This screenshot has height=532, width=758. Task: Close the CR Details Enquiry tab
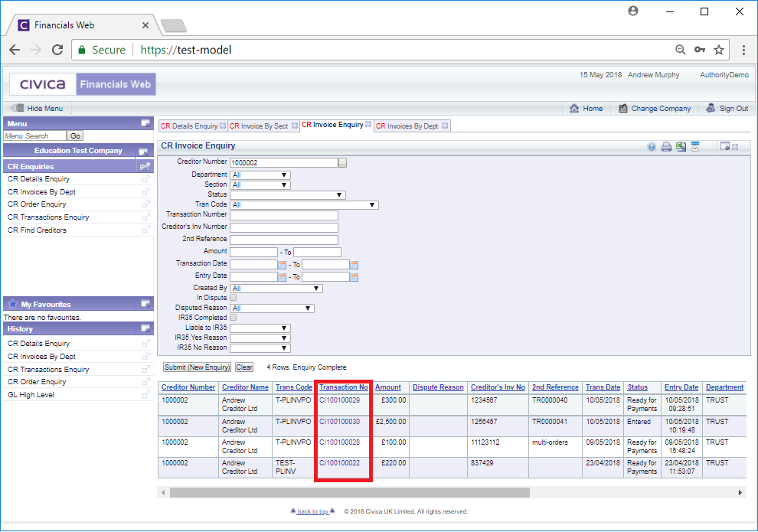click(x=223, y=126)
